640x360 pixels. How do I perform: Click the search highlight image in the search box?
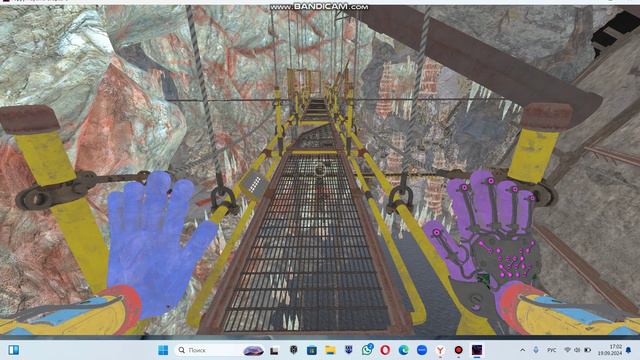pos(253,350)
